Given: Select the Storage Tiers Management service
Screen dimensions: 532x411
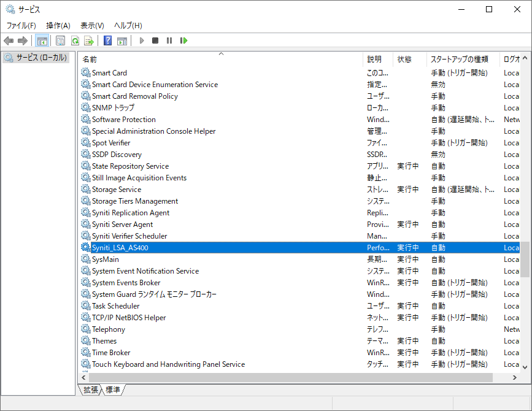Looking at the screenshot, I should click(135, 201).
